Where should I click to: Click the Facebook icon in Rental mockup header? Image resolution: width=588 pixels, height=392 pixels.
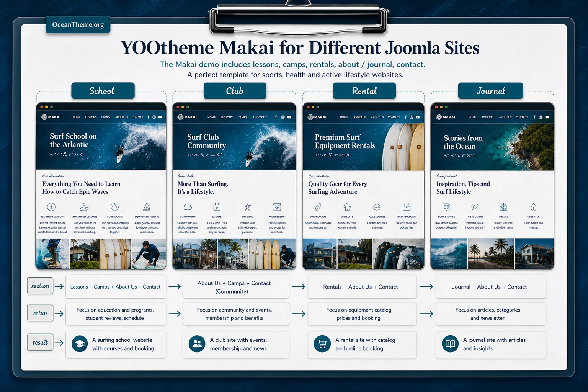point(405,117)
